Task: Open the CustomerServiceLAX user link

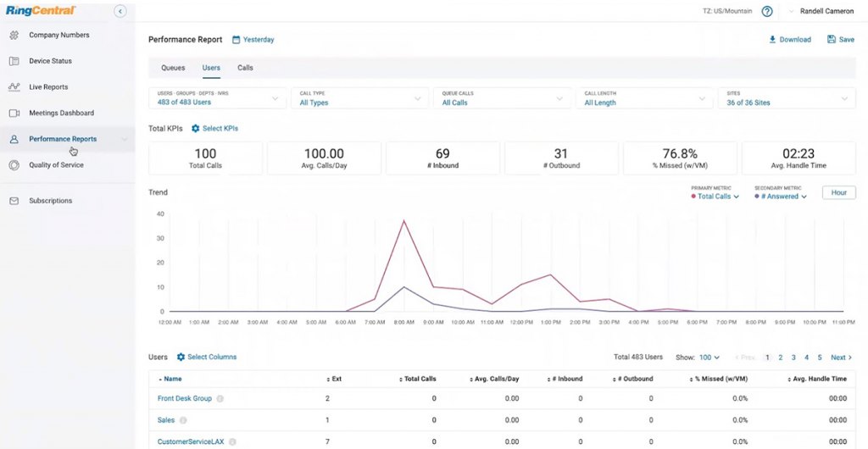Action: (191, 441)
